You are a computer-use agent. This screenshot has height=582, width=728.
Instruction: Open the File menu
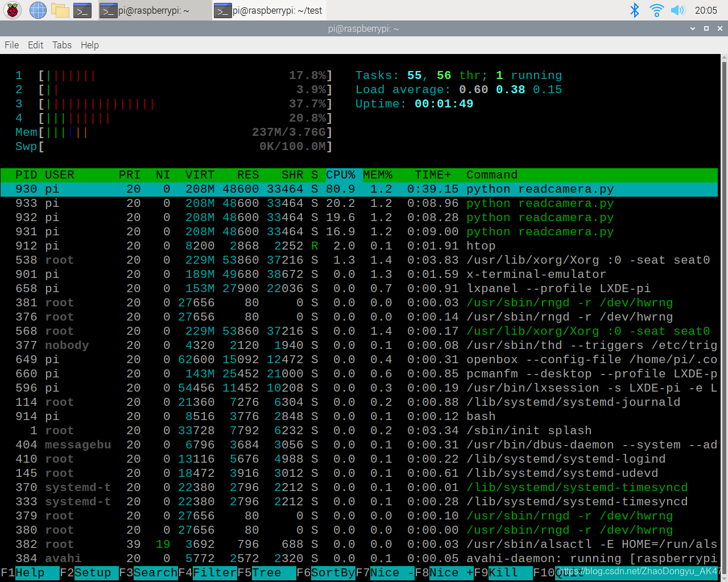[12, 45]
